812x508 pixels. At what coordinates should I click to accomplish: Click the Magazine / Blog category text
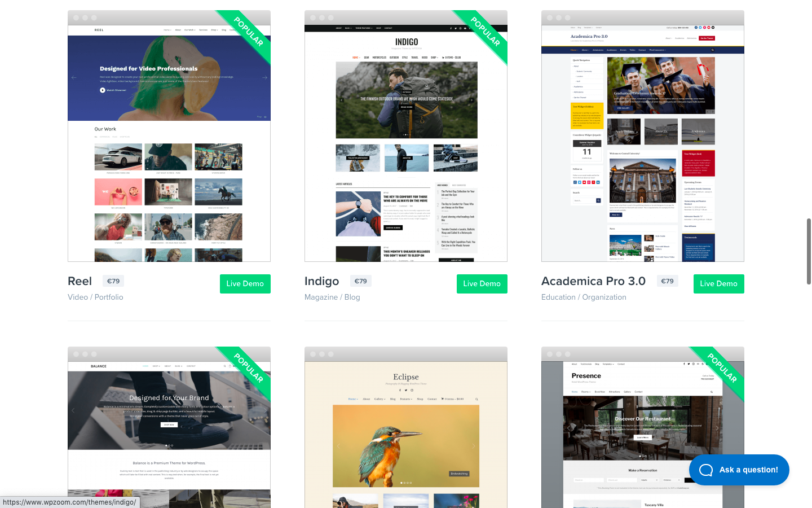pyautogui.click(x=332, y=297)
